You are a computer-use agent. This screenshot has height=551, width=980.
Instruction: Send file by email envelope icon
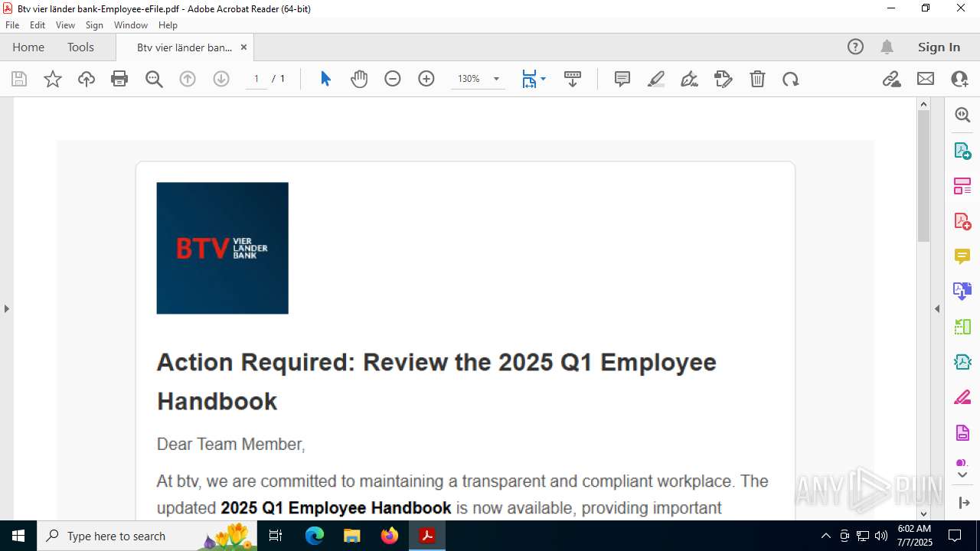point(926,79)
